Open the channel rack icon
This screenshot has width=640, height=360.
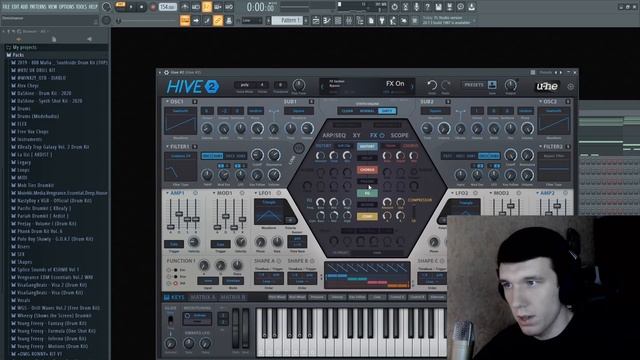tap(338, 20)
